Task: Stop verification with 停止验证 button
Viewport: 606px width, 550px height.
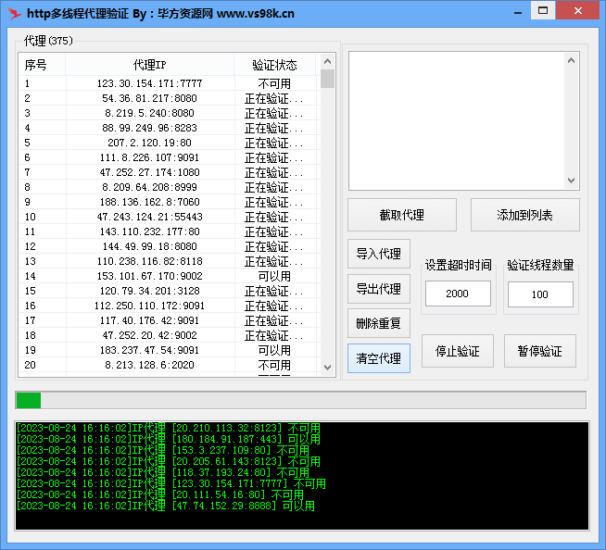Action: click(x=458, y=351)
